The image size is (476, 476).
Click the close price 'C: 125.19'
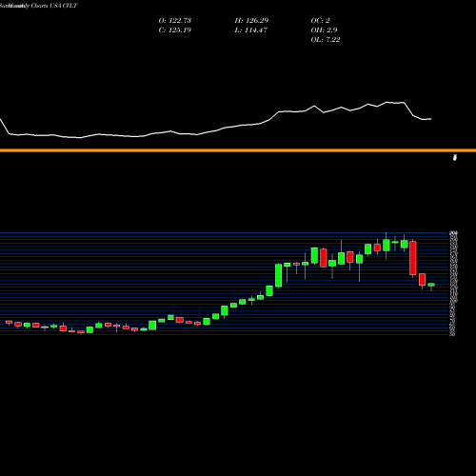tap(175, 30)
